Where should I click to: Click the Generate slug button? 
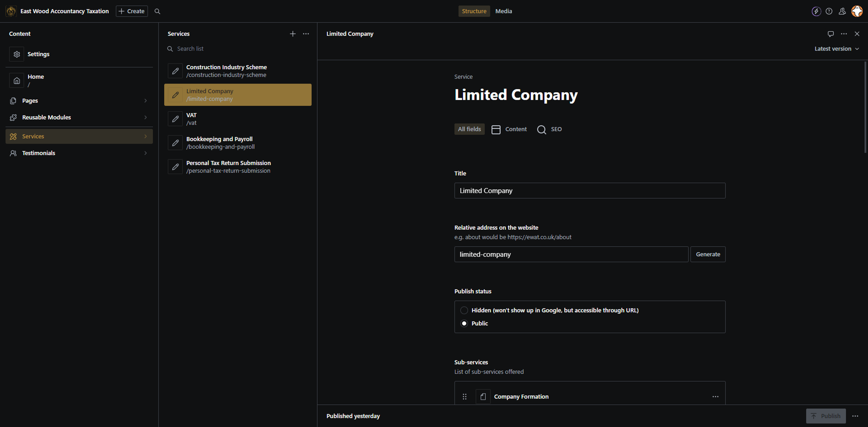coord(708,254)
